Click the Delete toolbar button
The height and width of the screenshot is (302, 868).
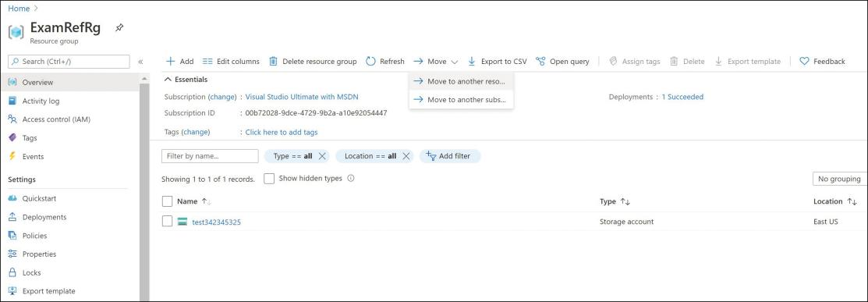point(688,62)
